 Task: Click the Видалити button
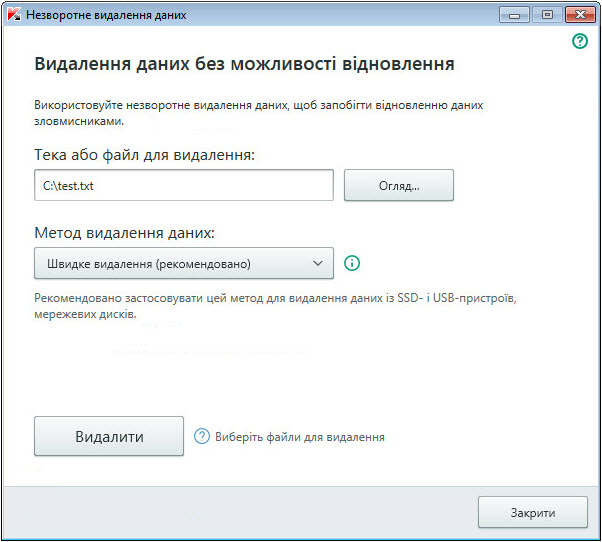(x=109, y=436)
